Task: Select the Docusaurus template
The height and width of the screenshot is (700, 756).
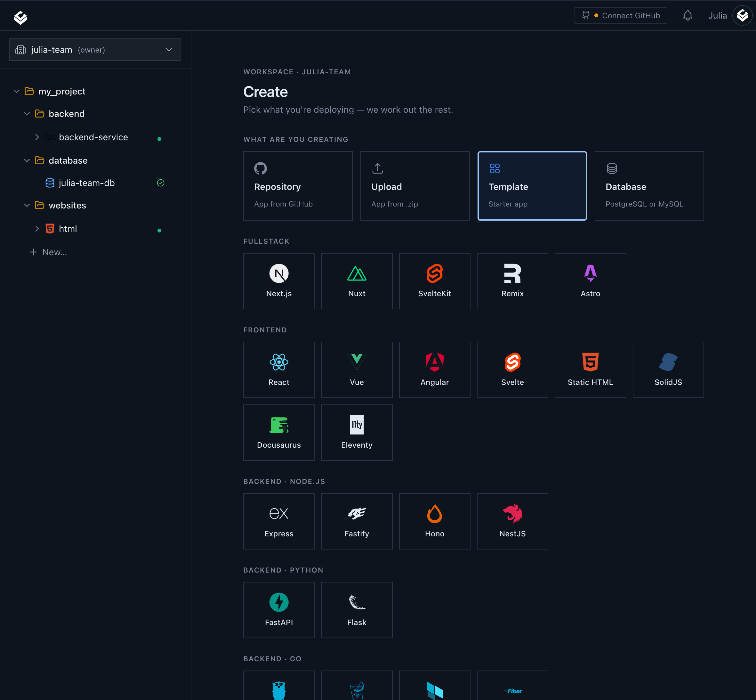Action: point(279,433)
